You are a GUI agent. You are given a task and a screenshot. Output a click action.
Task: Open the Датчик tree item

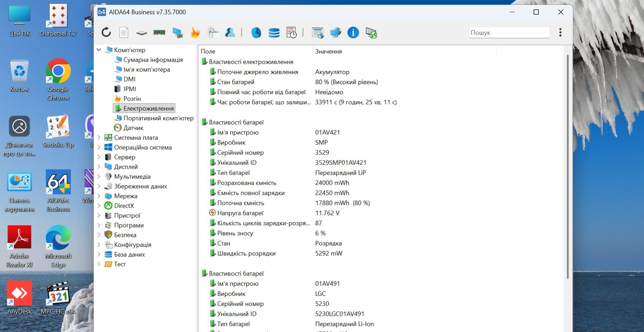point(133,128)
